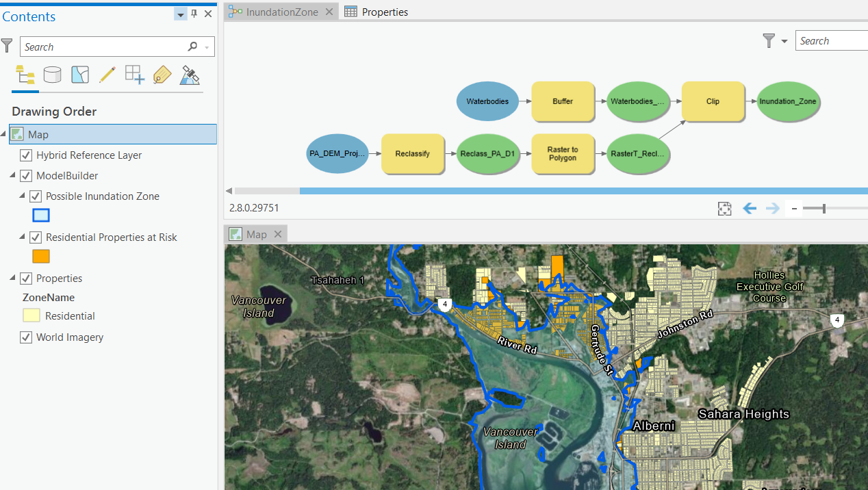Collapse the ModelBuilder group layer
Screen dimensions: 868x490
click(x=14, y=176)
